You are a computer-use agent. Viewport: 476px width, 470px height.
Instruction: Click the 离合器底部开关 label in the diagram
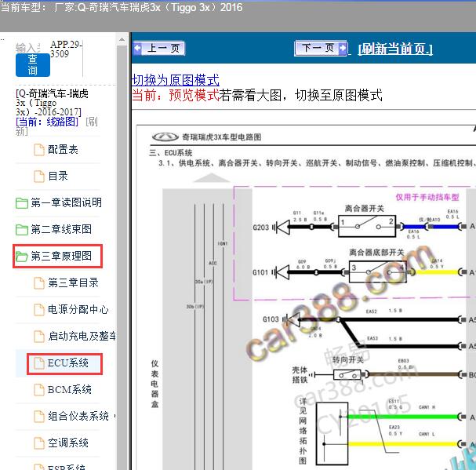(376, 252)
